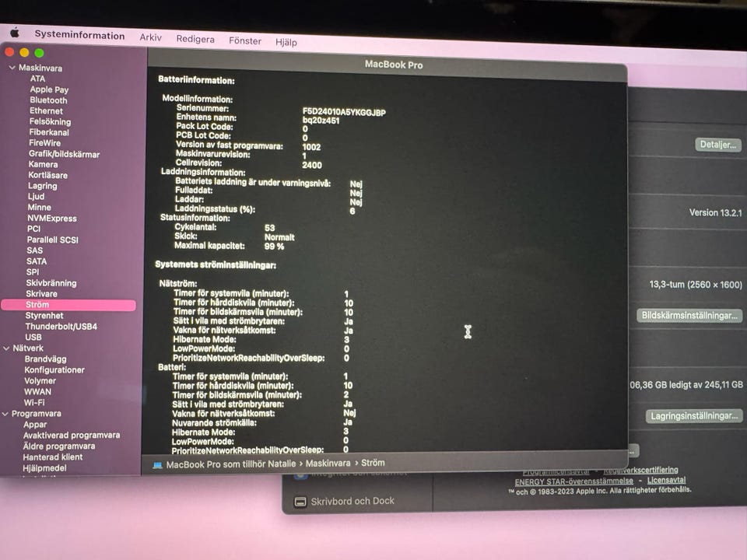Open the Arkiv menu
Image resolution: width=747 pixels, height=560 pixels.
coord(150,37)
